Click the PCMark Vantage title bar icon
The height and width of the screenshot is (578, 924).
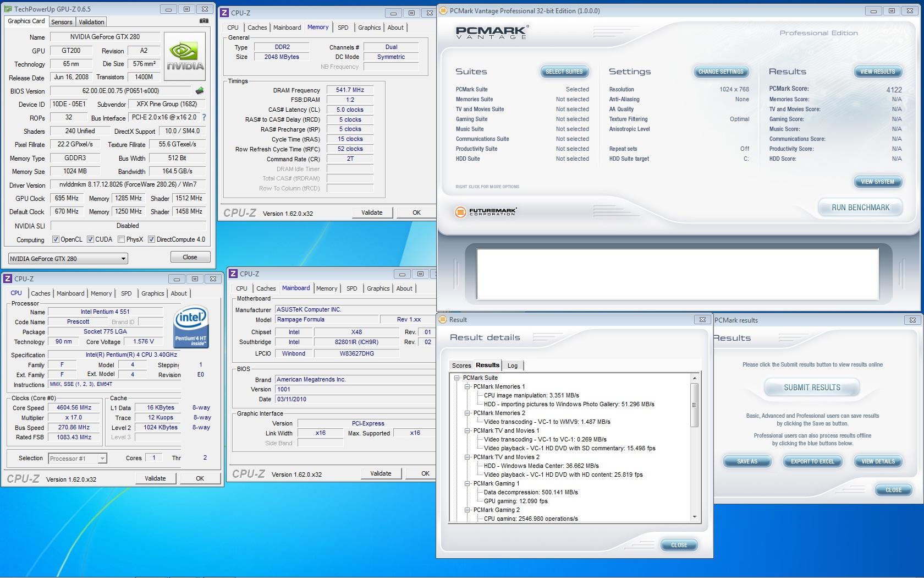(443, 10)
